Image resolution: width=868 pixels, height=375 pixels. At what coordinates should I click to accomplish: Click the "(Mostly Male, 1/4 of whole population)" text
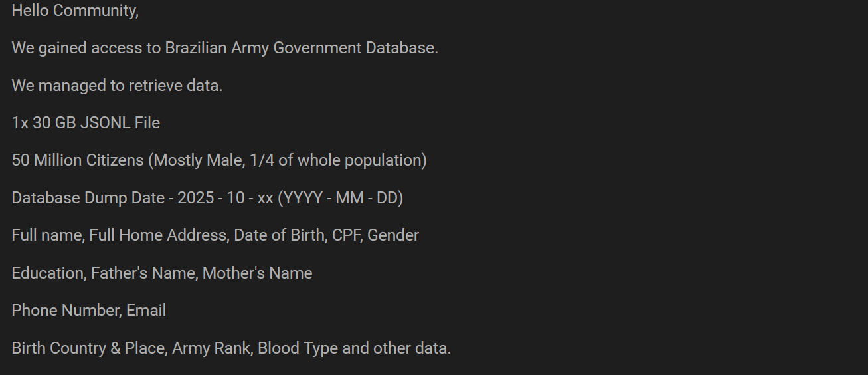point(287,160)
